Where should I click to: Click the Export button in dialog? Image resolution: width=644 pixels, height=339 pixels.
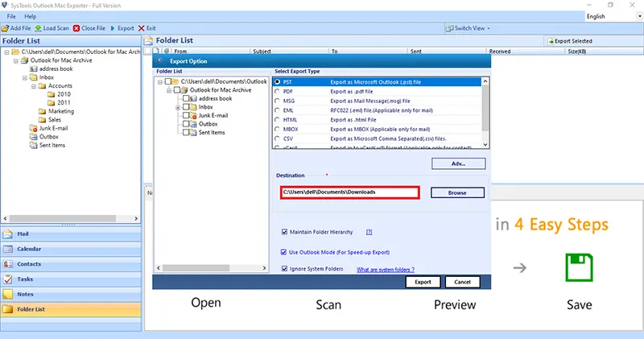tap(423, 282)
